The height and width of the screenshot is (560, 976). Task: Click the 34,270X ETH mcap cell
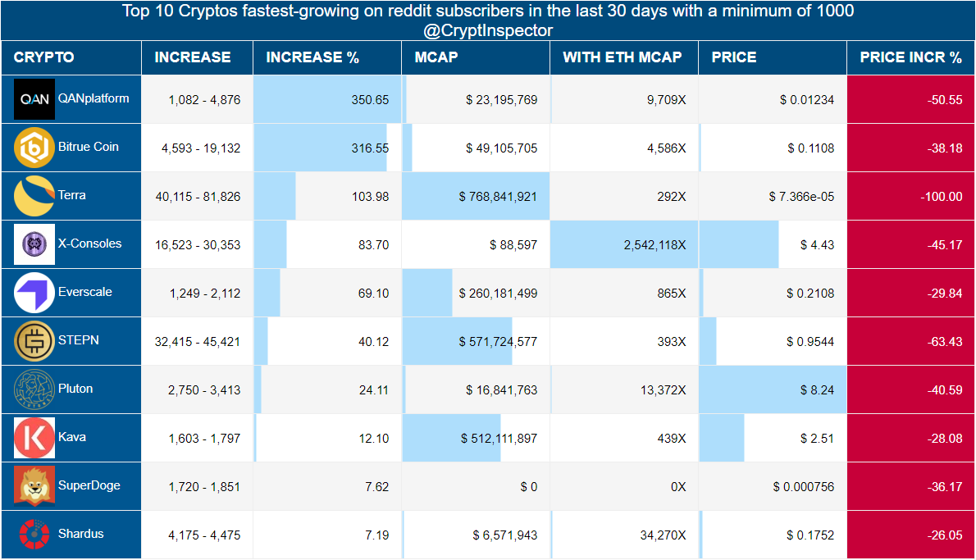(x=624, y=535)
